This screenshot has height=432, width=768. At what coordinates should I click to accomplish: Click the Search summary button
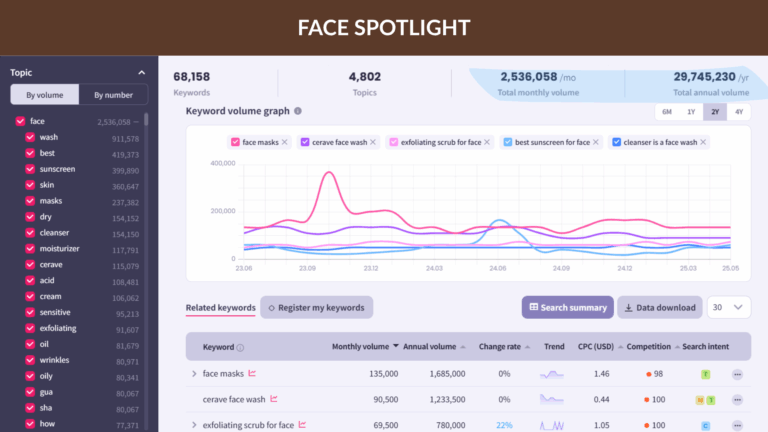[x=568, y=307]
